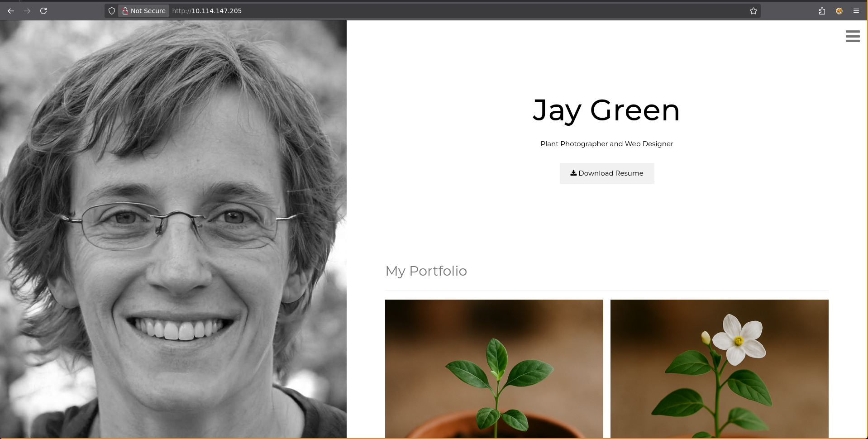Focus the address bar showing 10.114.147.205

[457, 11]
